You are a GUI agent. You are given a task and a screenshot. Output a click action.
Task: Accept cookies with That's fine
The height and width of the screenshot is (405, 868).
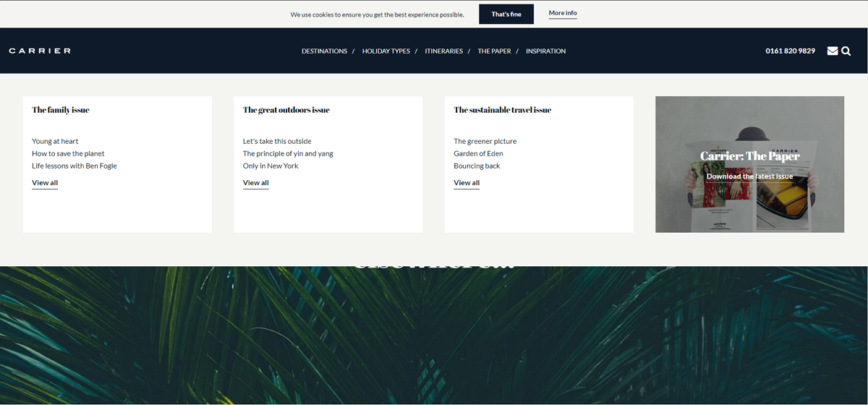point(506,14)
